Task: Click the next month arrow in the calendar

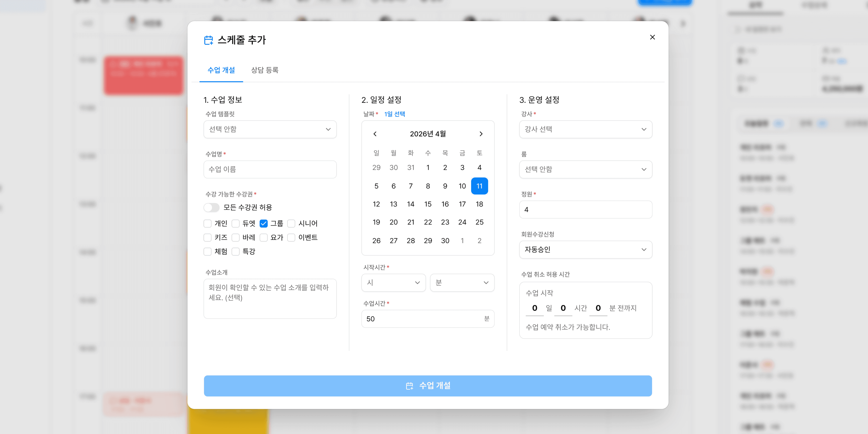Action: point(481,134)
